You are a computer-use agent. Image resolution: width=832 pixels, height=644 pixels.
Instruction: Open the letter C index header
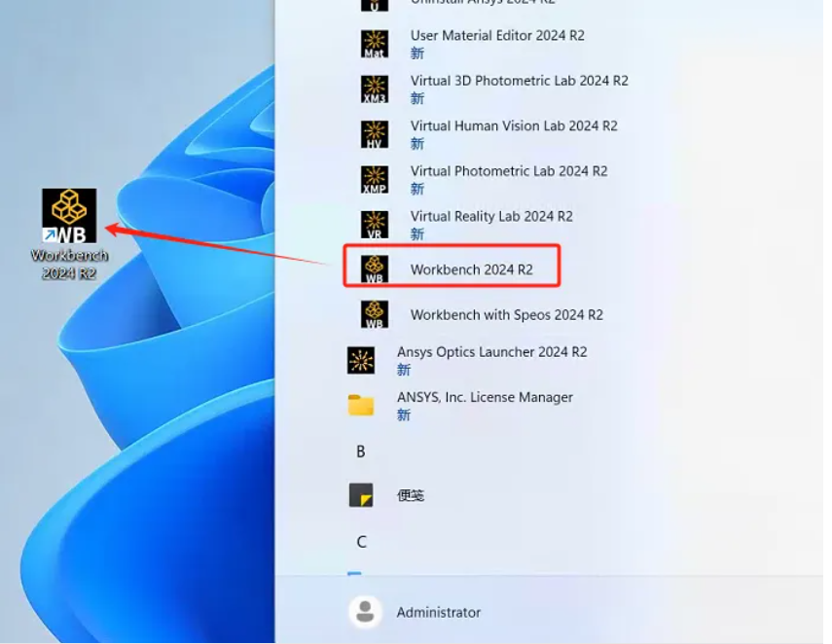(361, 542)
